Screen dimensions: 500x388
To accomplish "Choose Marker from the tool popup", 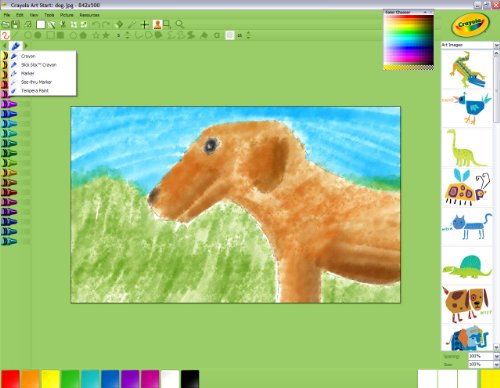I will pos(43,73).
